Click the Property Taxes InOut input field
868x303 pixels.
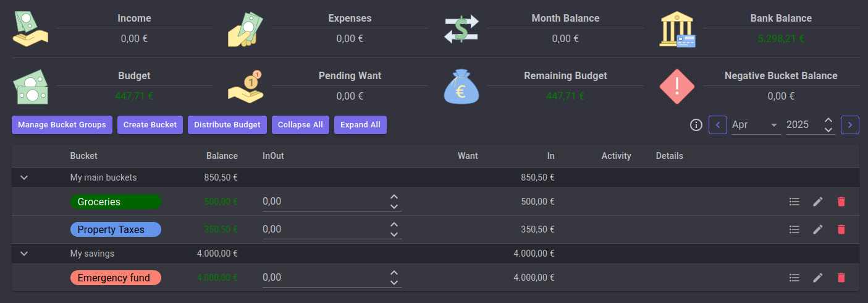point(321,229)
